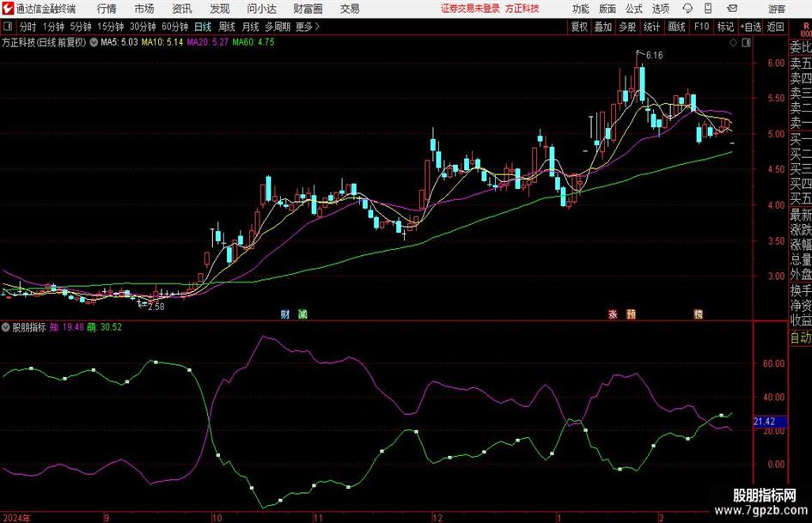Expand the dropdown beside 股朋指标
Viewport: 812px width, 523px height.
point(6,326)
